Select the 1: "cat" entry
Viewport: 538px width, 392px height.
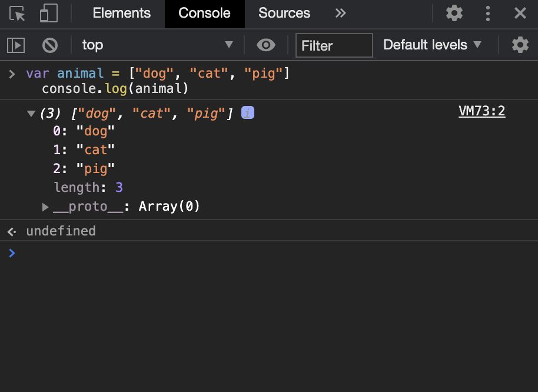[84, 150]
